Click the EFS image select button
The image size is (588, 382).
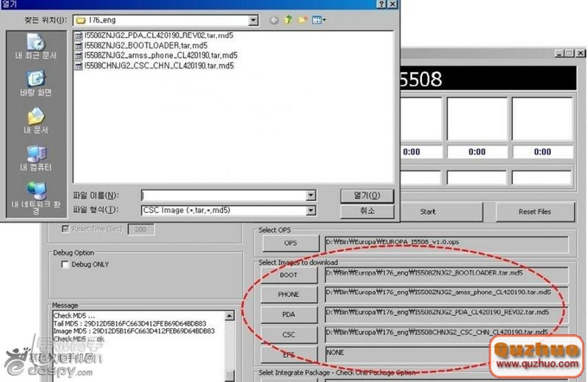pyautogui.click(x=288, y=355)
